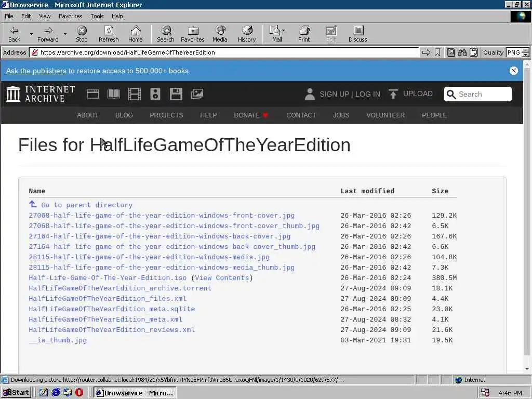Go to the Home page
Screen dimensions: 532x399
[x=136, y=34]
